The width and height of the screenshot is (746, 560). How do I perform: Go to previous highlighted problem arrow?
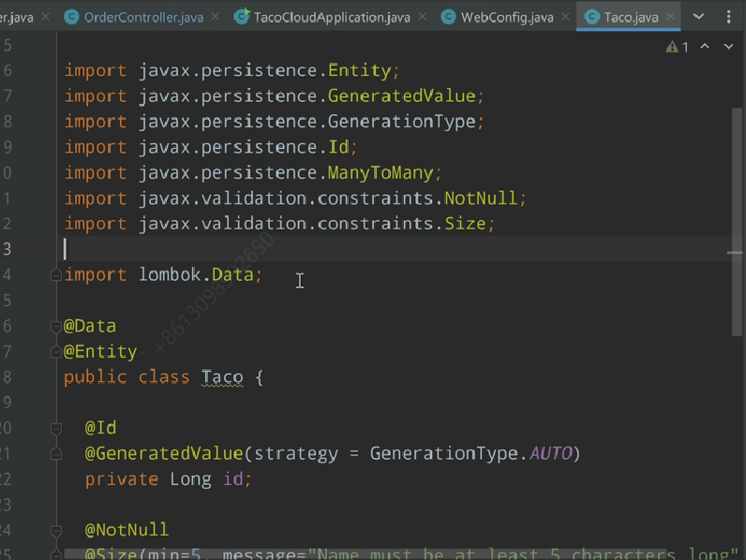705,47
